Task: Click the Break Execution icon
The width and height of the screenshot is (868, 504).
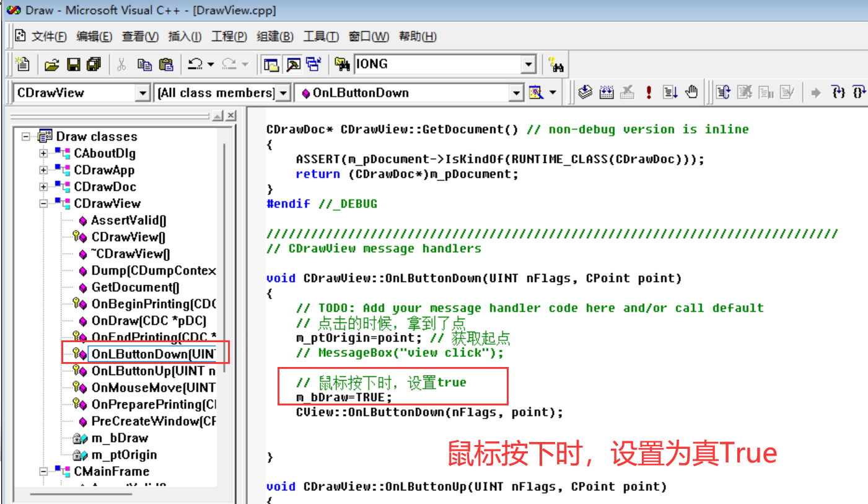Action: click(766, 93)
